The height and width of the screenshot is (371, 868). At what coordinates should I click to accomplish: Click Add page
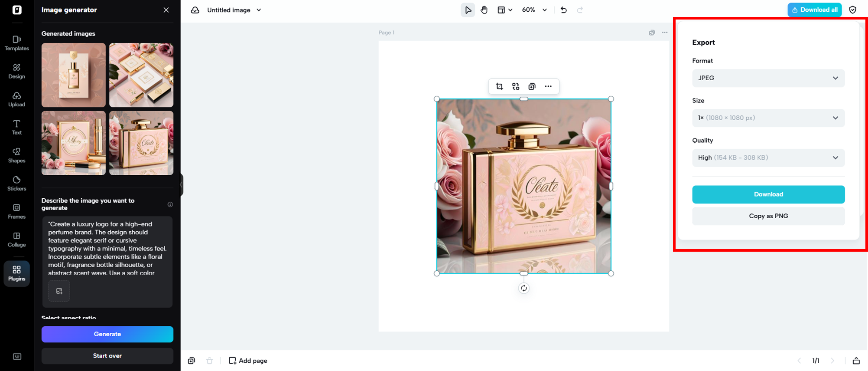point(248,361)
